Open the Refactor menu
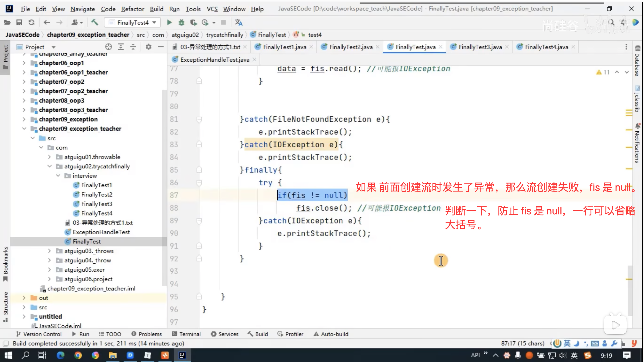 click(133, 9)
